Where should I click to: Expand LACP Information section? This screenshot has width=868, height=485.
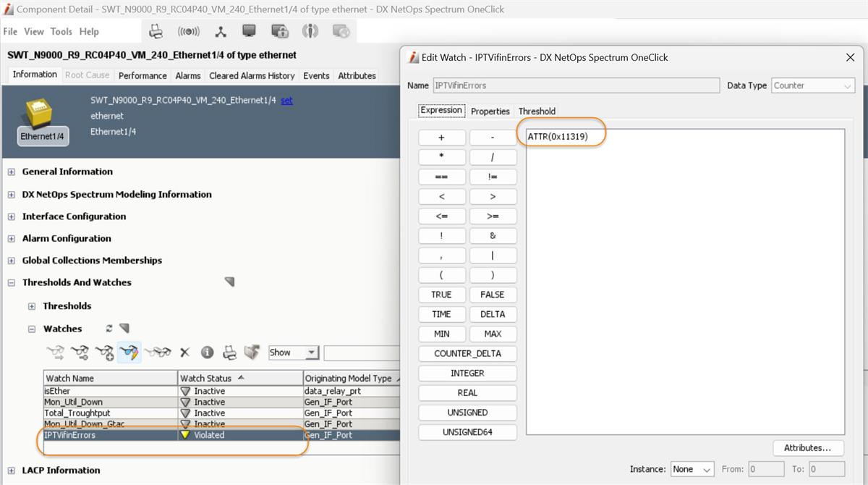click(12, 471)
